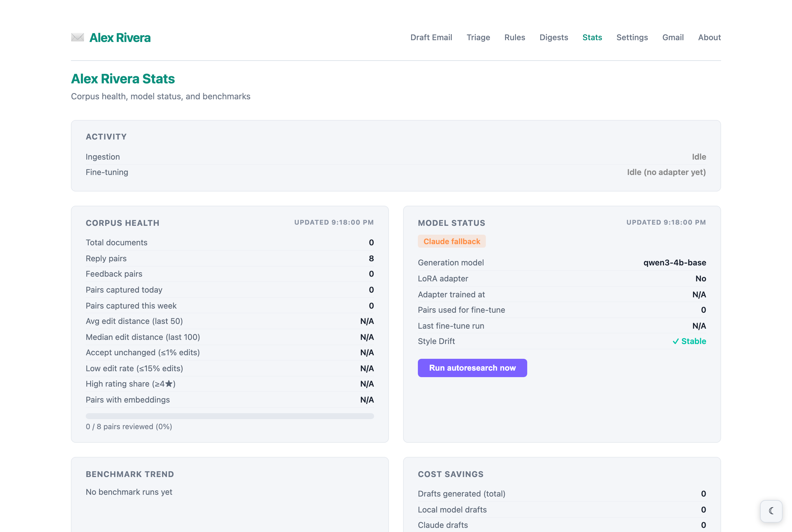Click 'Low edit rate (≤15% edits)' label
Viewport: 792px width, 532px height.
(134, 369)
